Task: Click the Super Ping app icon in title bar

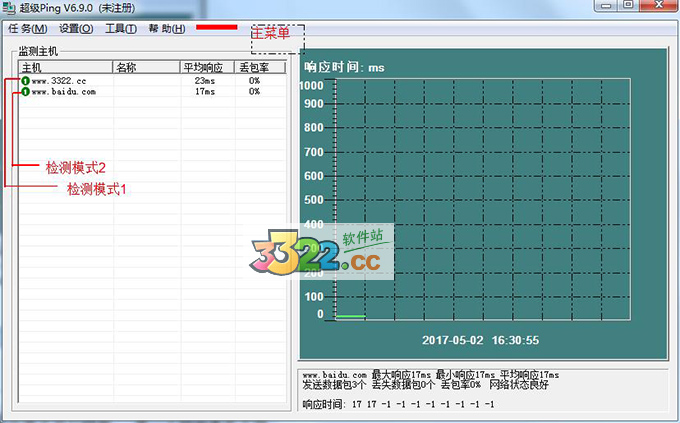Action: [10, 7]
